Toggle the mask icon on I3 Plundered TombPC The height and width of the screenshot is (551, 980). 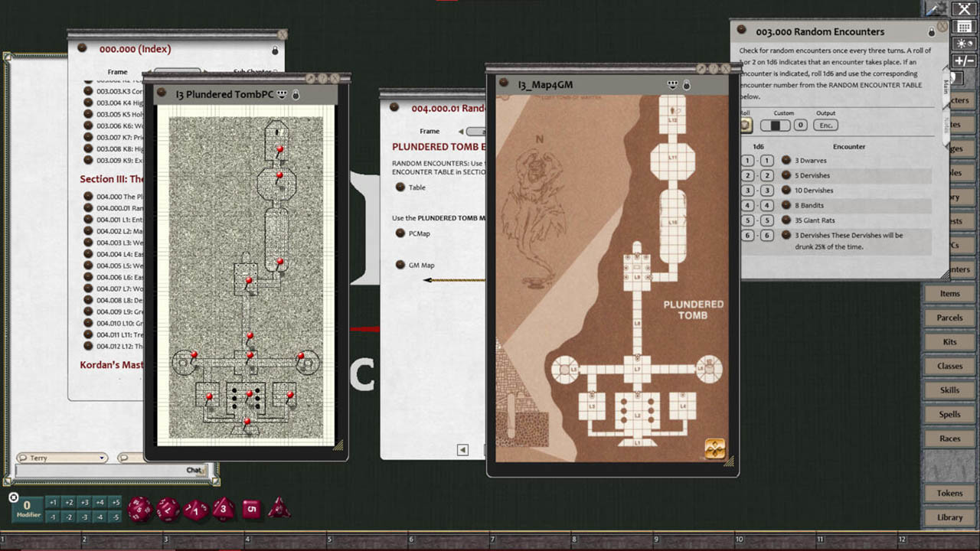(x=282, y=93)
